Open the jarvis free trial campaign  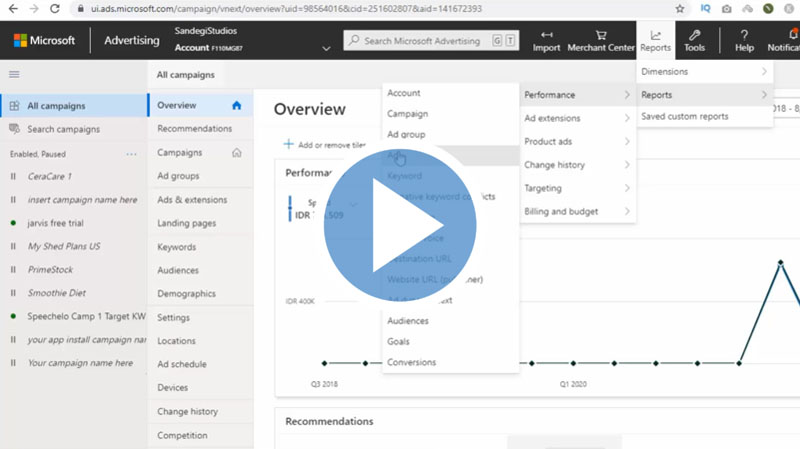(x=55, y=223)
